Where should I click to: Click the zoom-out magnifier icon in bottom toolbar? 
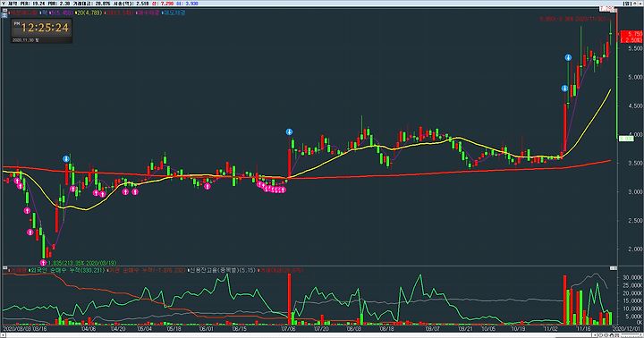600,335
